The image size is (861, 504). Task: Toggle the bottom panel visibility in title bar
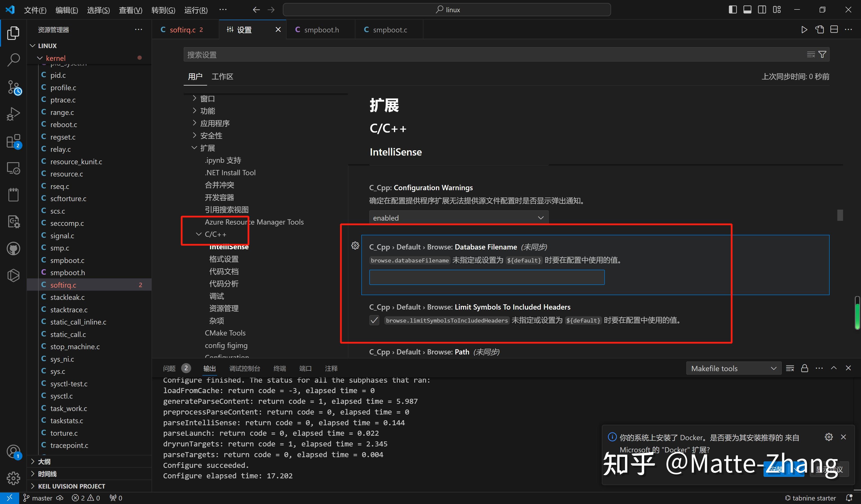point(747,9)
